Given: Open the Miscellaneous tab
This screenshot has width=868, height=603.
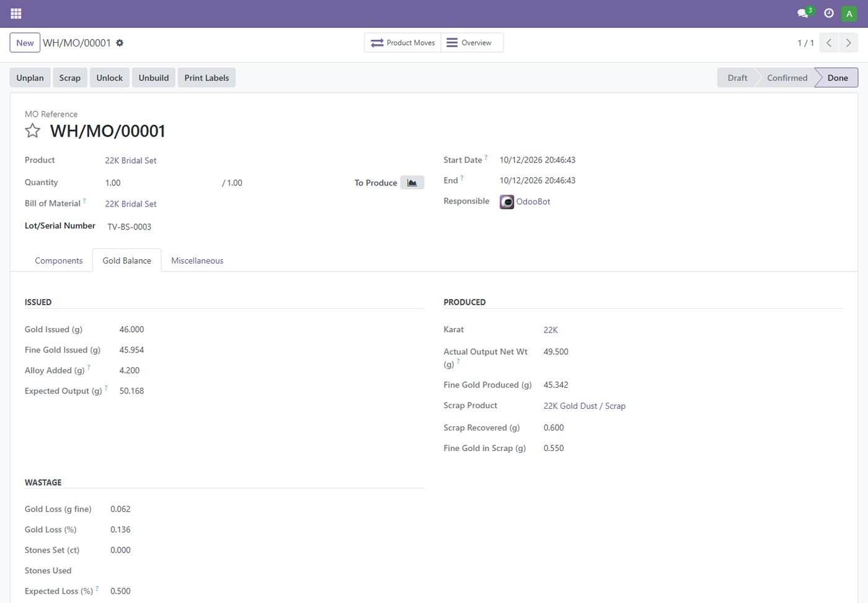Looking at the screenshot, I should [197, 261].
